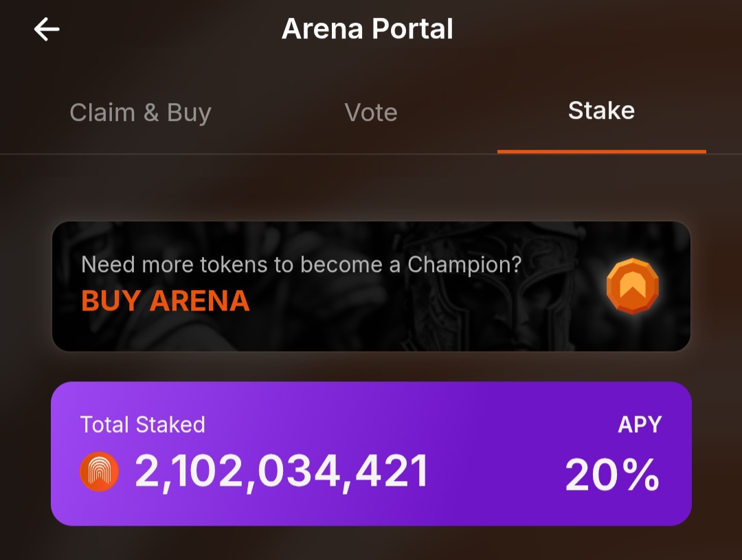Viewport: 742px width, 560px height.
Task: Click the 20% APY value
Action: tap(612, 475)
